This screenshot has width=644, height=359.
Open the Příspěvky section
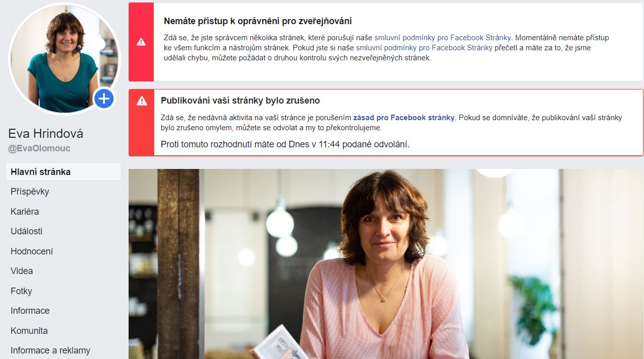coord(30,192)
